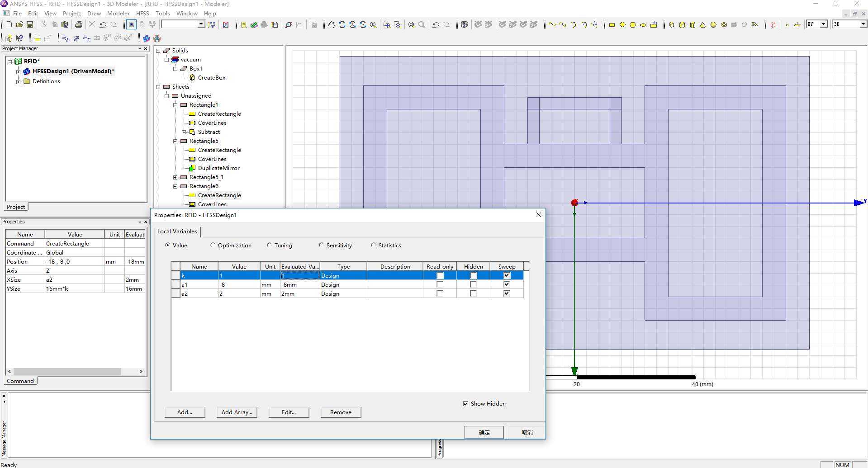868x468 pixels.
Task: Select the Draw Line tool
Action: click(552, 24)
